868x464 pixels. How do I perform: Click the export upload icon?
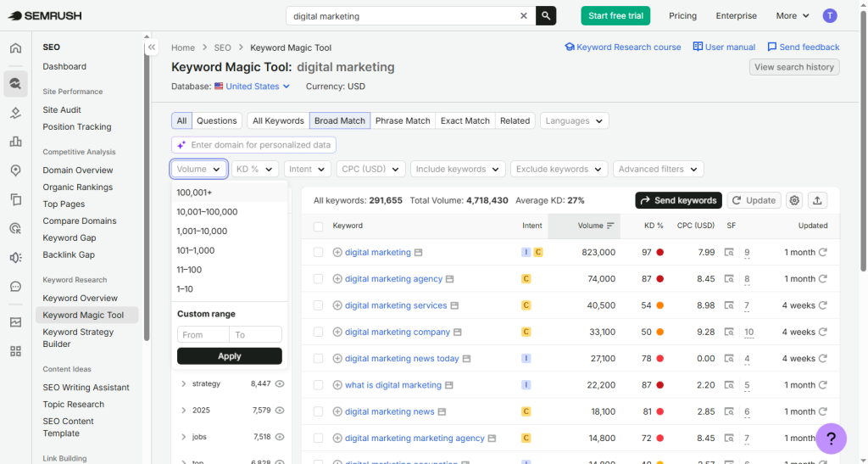[x=818, y=200]
